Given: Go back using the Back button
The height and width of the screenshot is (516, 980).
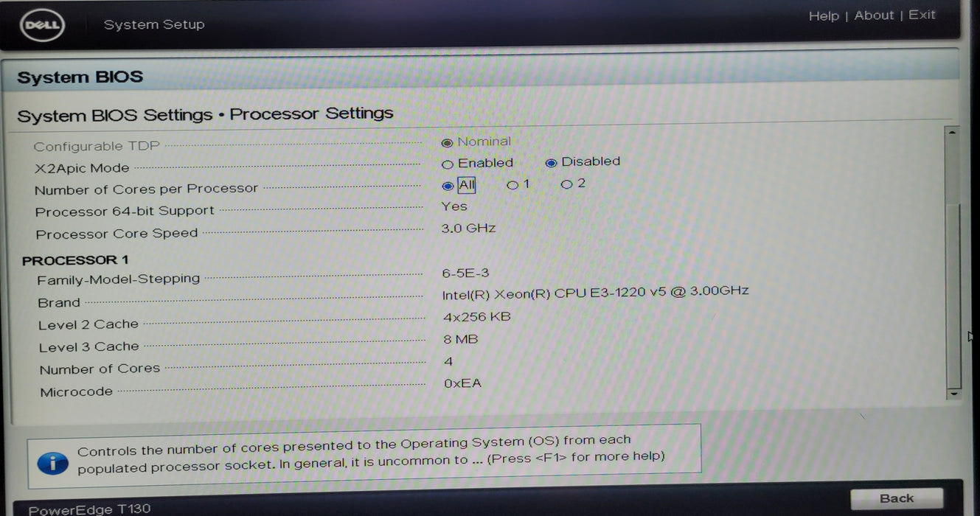Looking at the screenshot, I should pos(897,498).
